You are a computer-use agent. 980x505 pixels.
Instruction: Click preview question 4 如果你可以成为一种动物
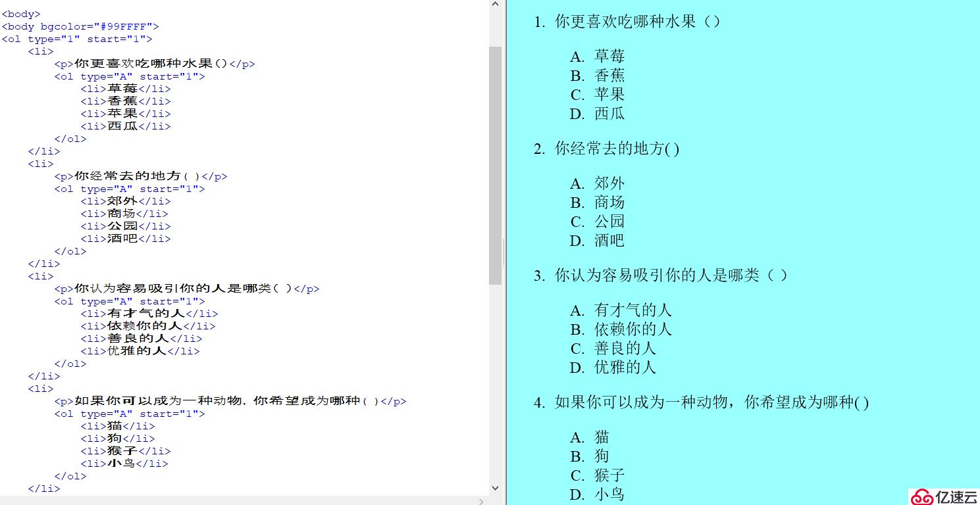point(702,402)
